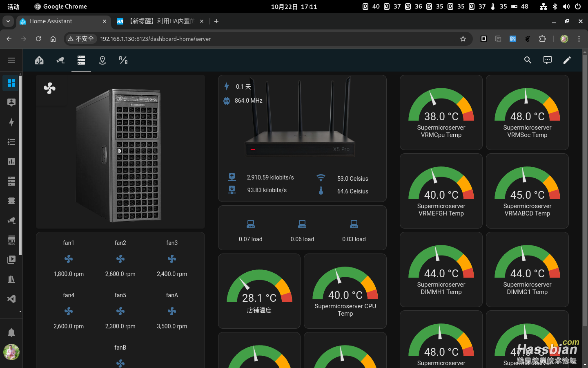Open the Notifications bell in sidebar
This screenshot has width=588, height=368.
tap(11, 332)
